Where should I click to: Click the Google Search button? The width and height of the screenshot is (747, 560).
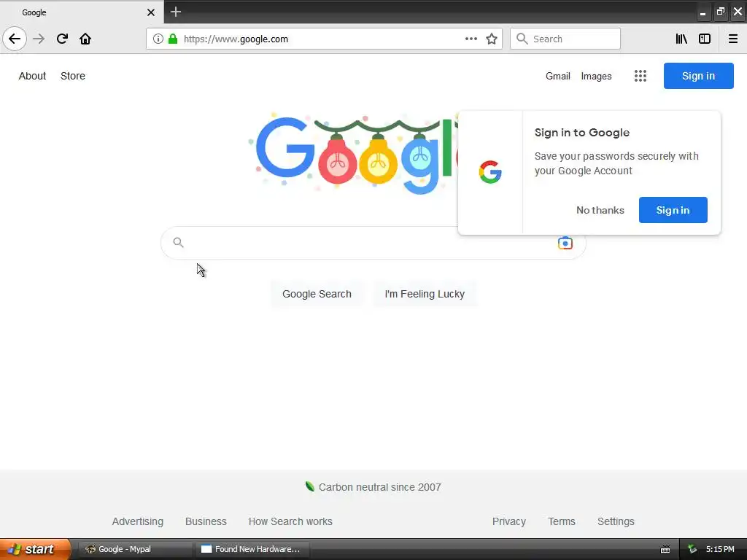coord(317,294)
